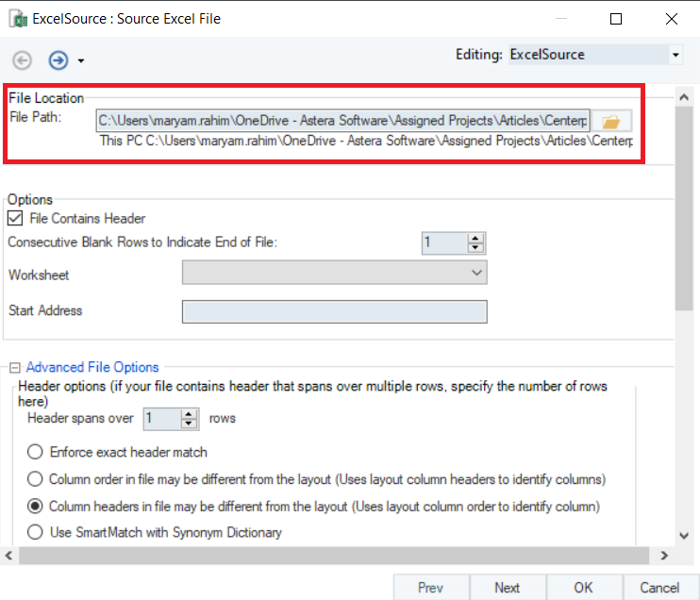Click the File Path text field
The height and width of the screenshot is (600, 700).
pos(342,121)
